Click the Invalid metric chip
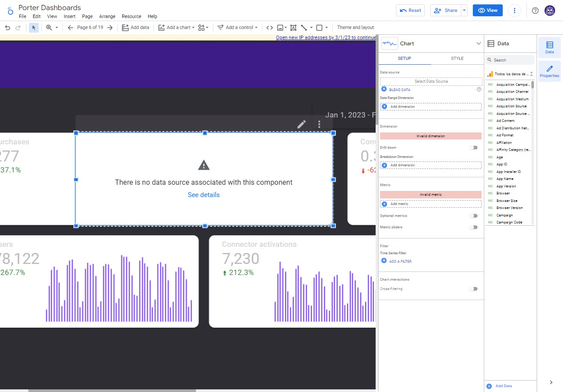This screenshot has height=392, width=563. pos(431,194)
